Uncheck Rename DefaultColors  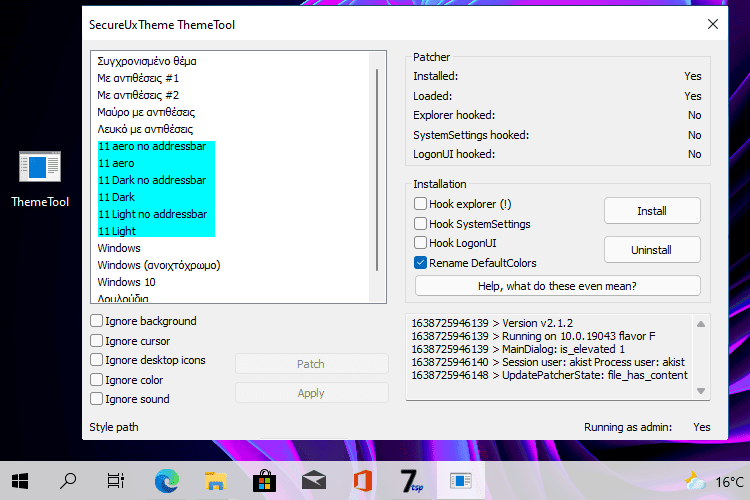tap(420, 263)
